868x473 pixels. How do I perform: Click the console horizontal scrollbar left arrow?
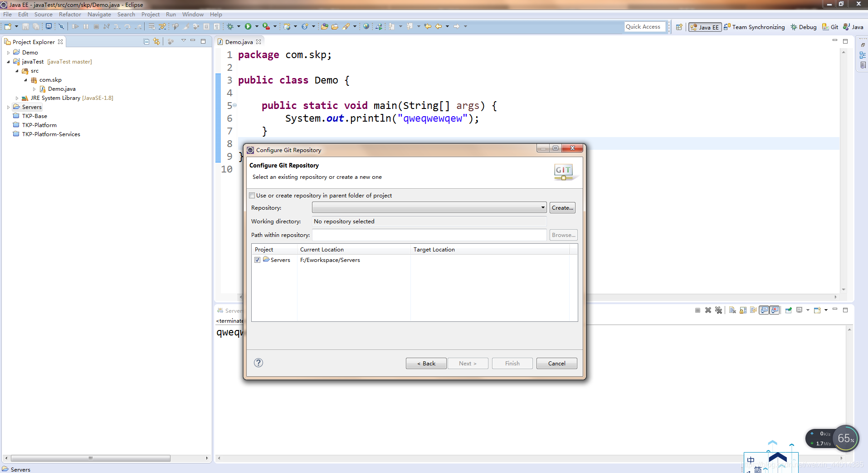coord(219,458)
